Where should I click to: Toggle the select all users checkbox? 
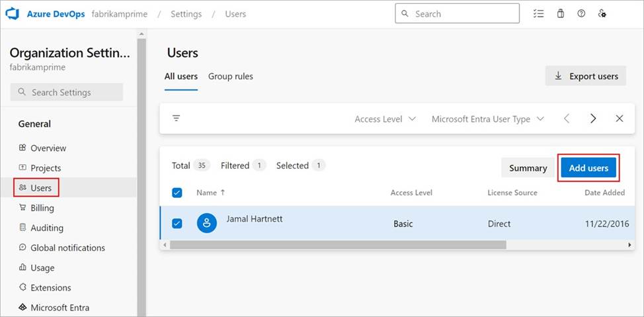tap(177, 193)
